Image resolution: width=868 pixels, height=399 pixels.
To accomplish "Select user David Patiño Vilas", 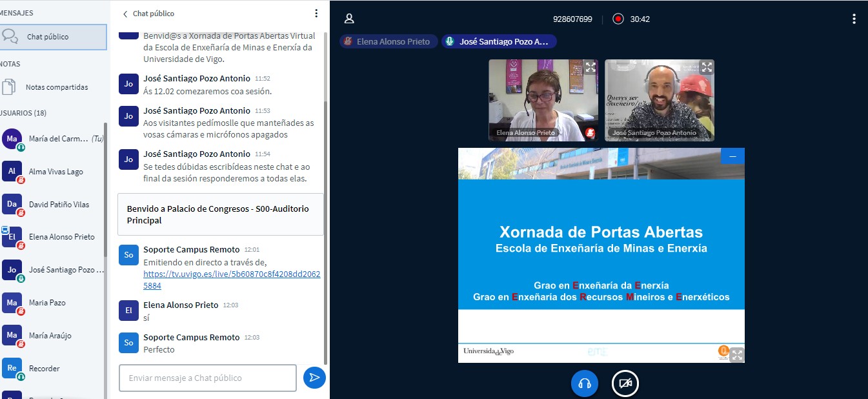I will pyautogui.click(x=53, y=205).
